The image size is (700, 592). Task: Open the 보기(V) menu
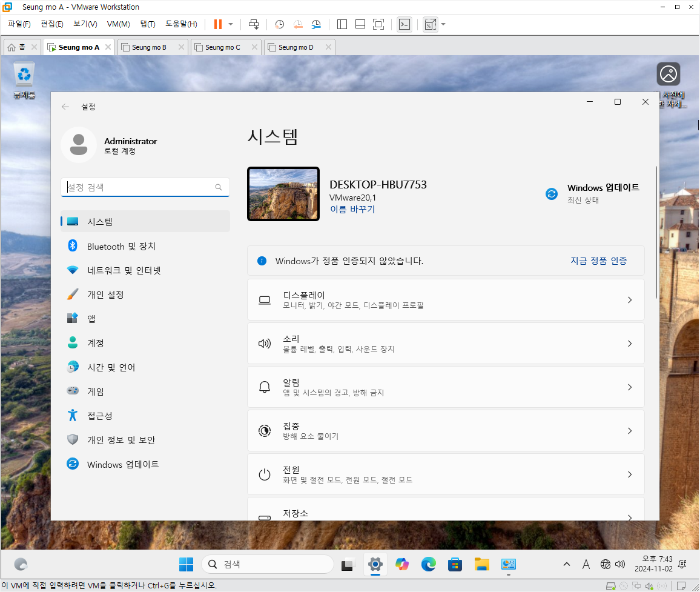pyautogui.click(x=85, y=24)
